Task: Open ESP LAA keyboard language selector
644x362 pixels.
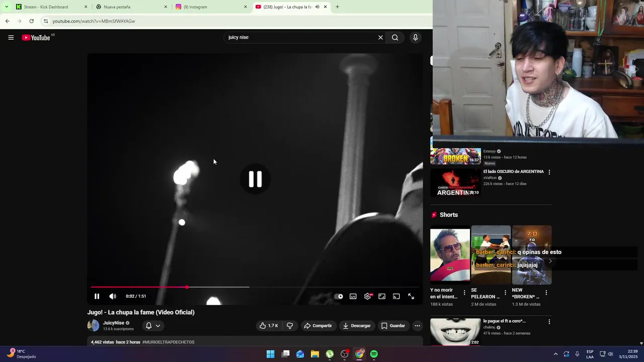Action: (590, 354)
